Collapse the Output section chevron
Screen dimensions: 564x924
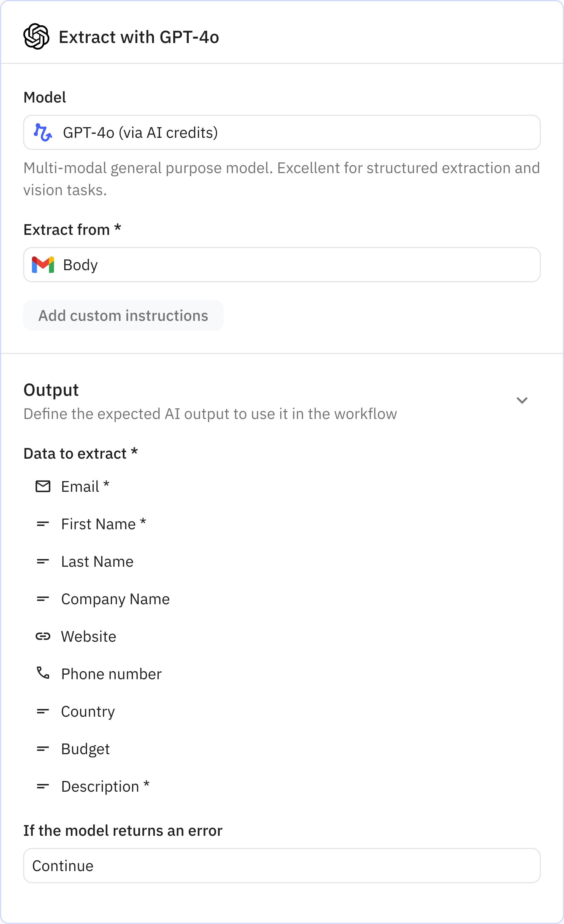[x=522, y=401]
